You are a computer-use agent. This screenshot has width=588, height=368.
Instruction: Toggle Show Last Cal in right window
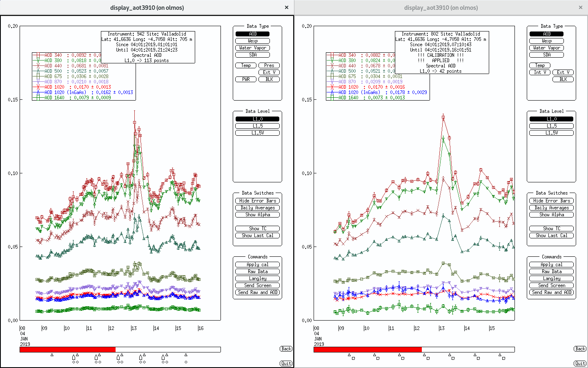point(551,236)
